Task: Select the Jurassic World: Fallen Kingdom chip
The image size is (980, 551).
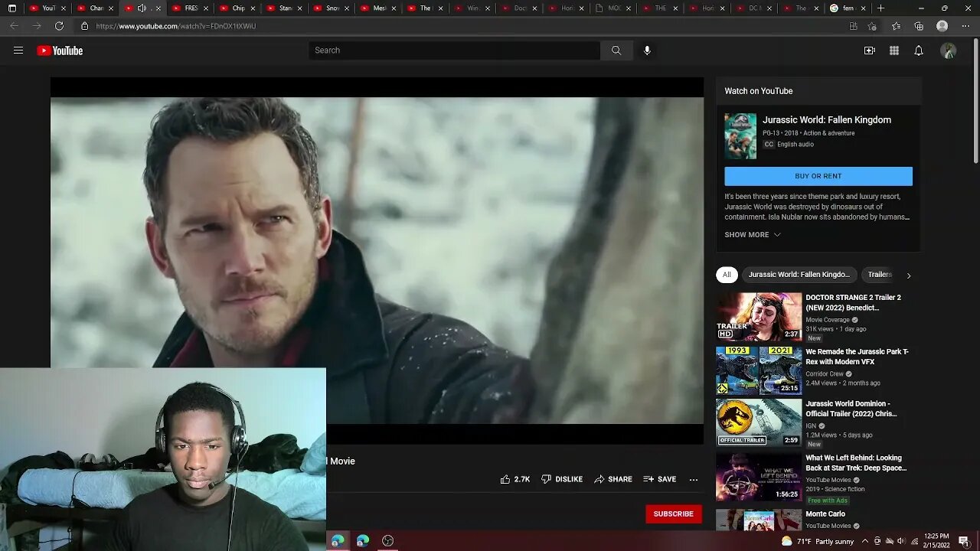Action: click(x=799, y=275)
